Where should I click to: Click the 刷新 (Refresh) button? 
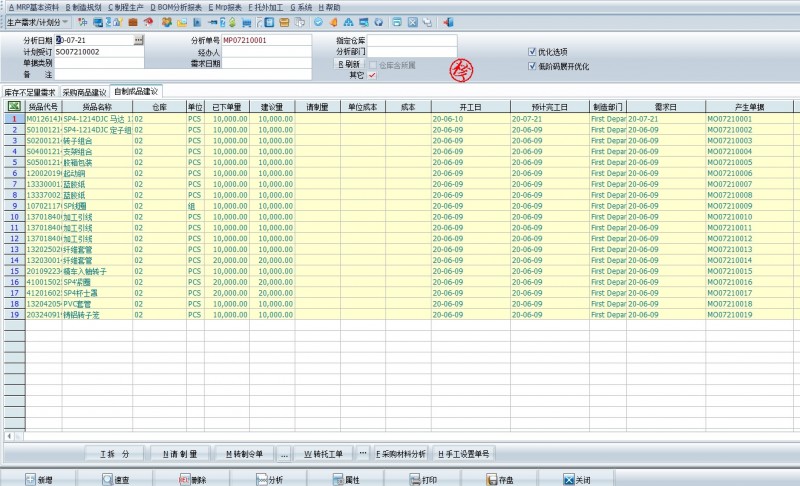(x=347, y=64)
